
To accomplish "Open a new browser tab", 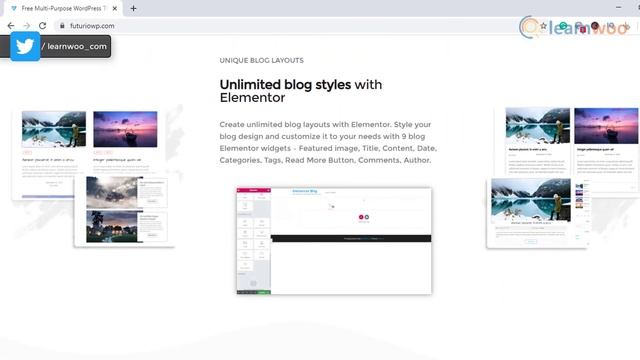I will click(133, 8).
